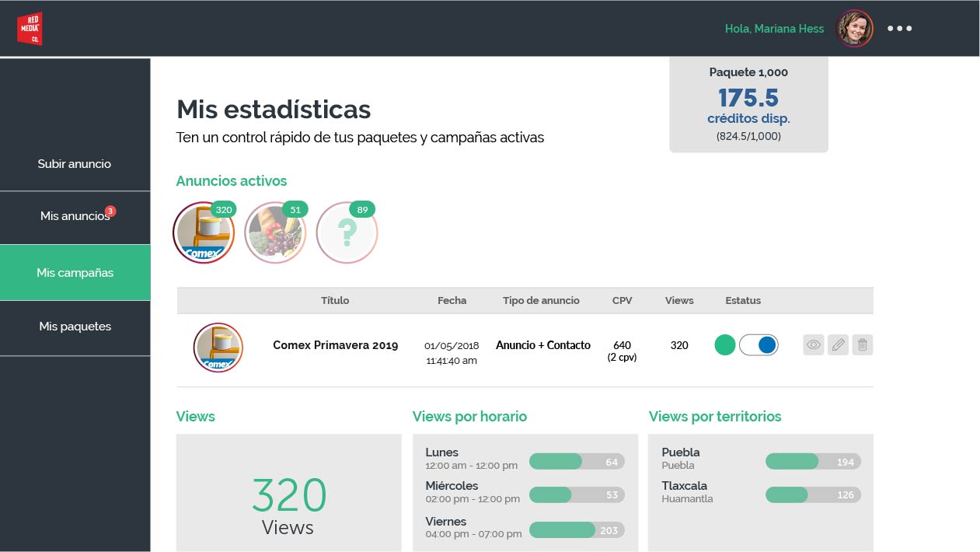Click the green status indicator circle
This screenshot has height=552, width=980.
coord(724,345)
